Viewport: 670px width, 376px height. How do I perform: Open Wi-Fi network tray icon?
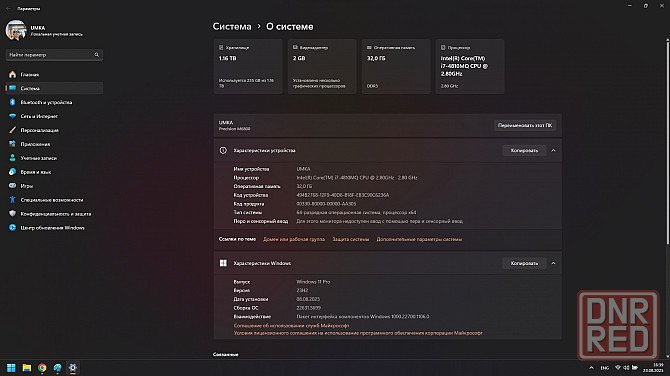tap(618, 367)
